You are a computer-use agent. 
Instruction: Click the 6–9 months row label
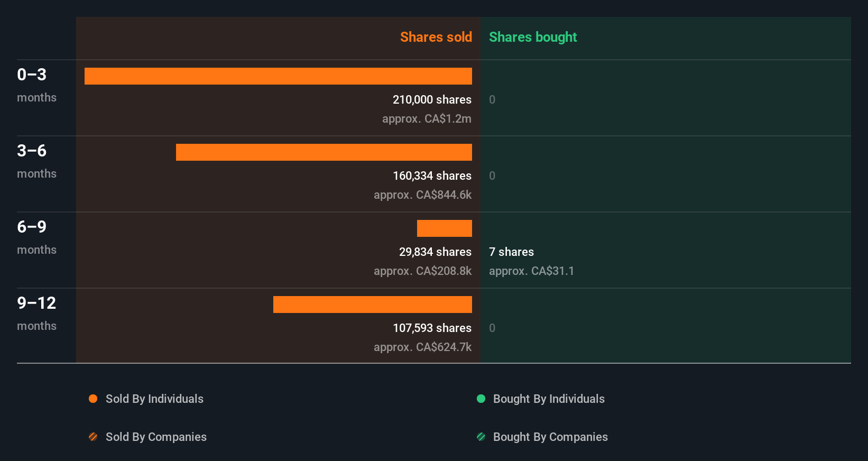tap(36, 237)
